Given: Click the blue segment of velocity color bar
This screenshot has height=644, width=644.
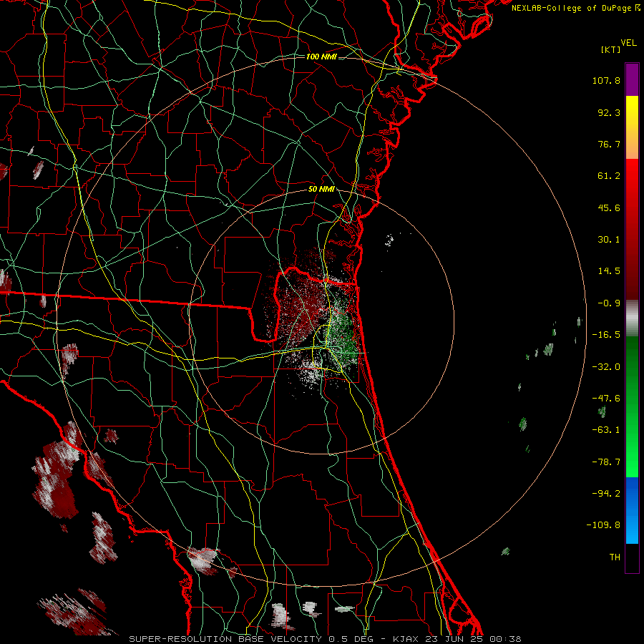Looking at the screenshot, I should point(632,510).
